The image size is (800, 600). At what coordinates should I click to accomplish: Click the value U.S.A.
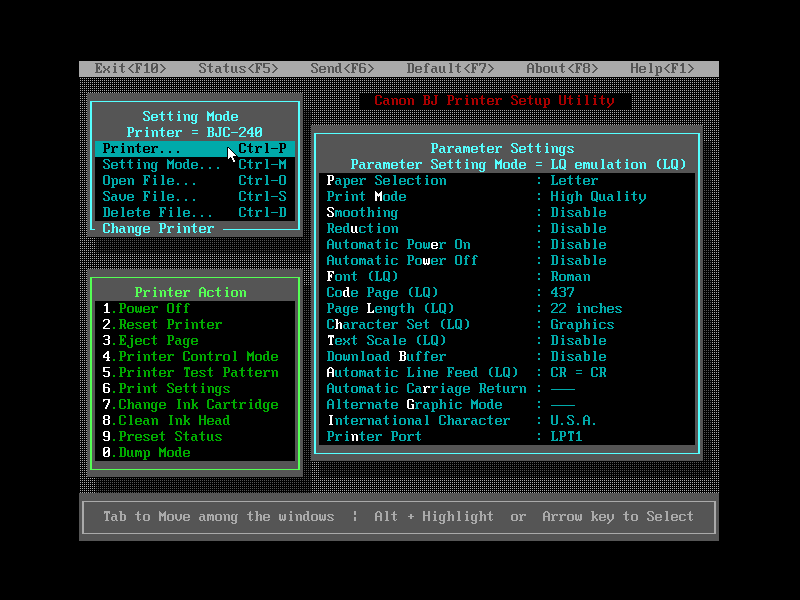pos(573,420)
